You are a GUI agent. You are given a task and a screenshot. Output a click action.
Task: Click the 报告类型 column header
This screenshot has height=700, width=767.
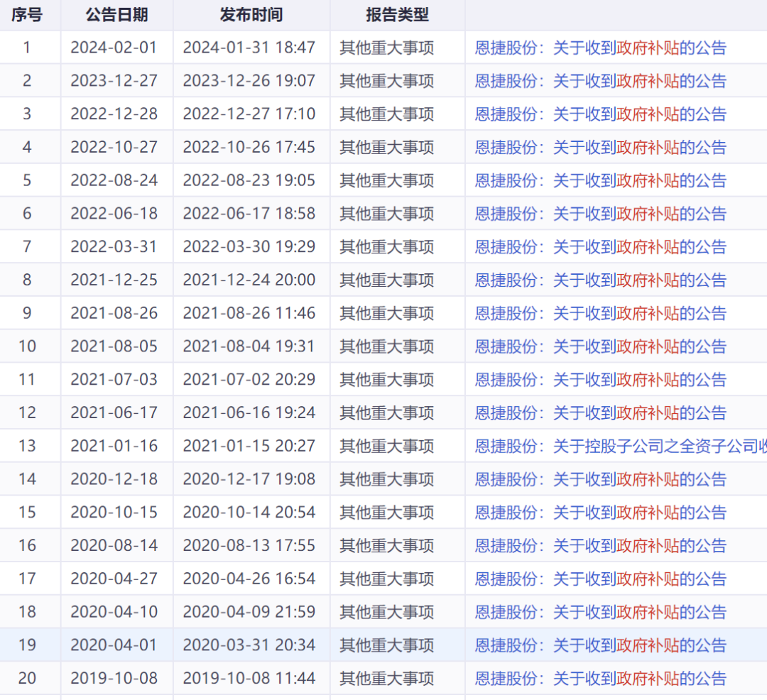click(397, 15)
